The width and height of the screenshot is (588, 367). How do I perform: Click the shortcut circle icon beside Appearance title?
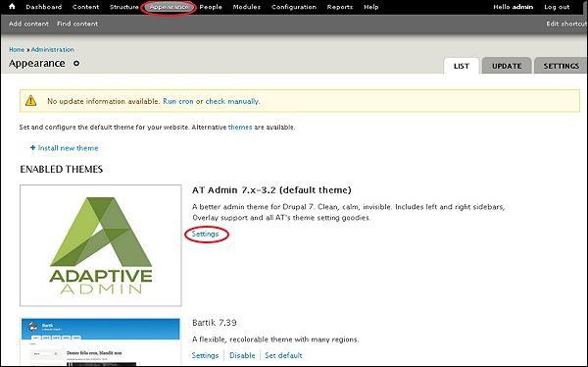click(76, 63)
